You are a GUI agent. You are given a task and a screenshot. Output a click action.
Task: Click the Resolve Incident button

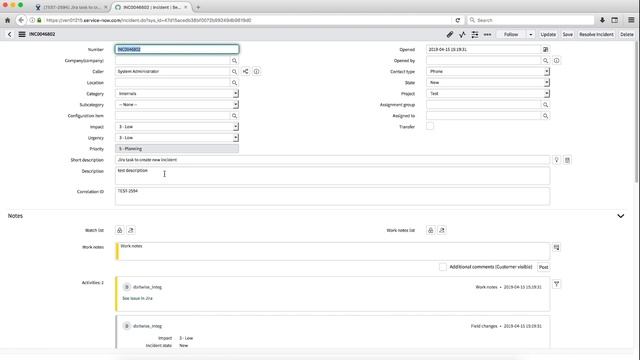[x=596, y=35]
